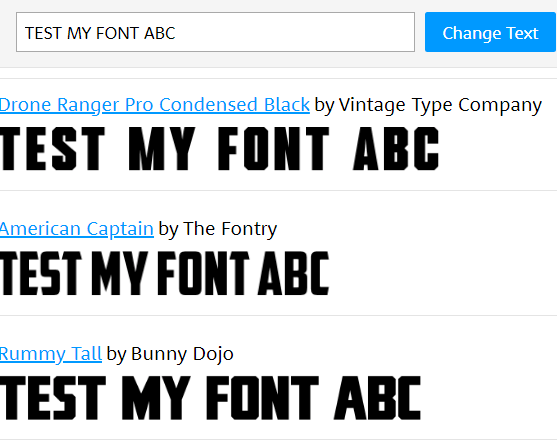Click the text 'by Bunny Dojo'
The width and height of the screenshot is (557, 447).
[170, 354]
